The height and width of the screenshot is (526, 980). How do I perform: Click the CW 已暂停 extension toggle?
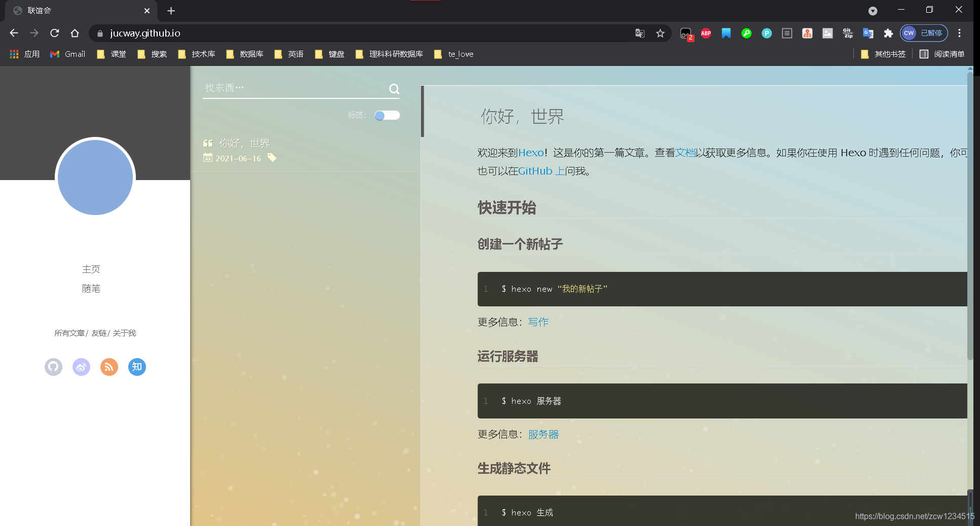pos(924,33)
